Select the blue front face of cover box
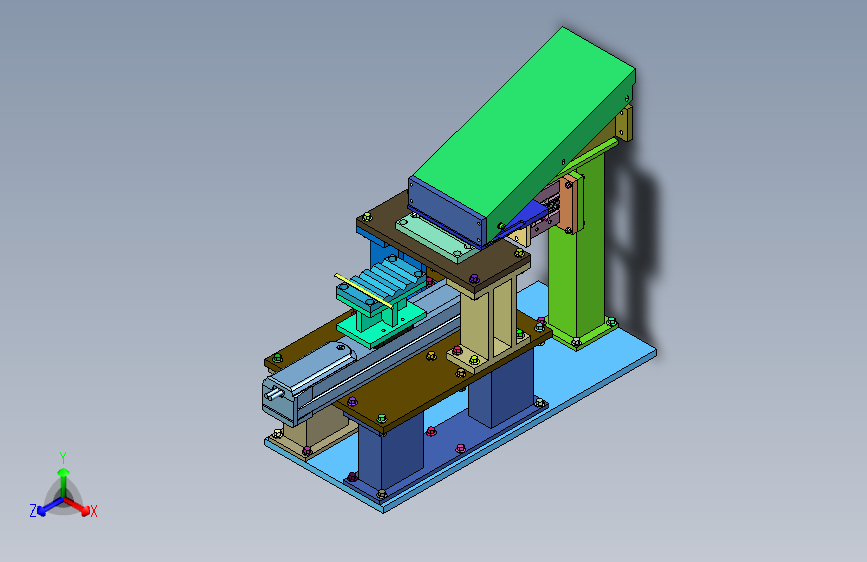 (x=446, y=211)
